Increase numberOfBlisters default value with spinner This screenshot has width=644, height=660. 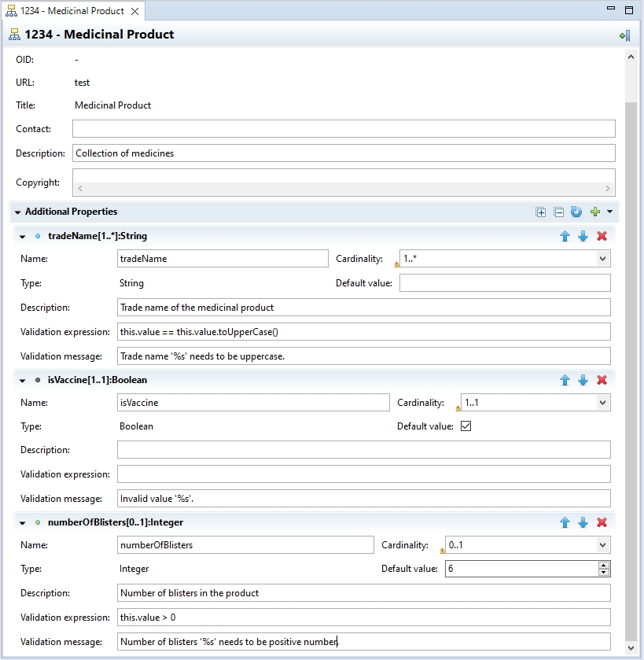[603, 565]
